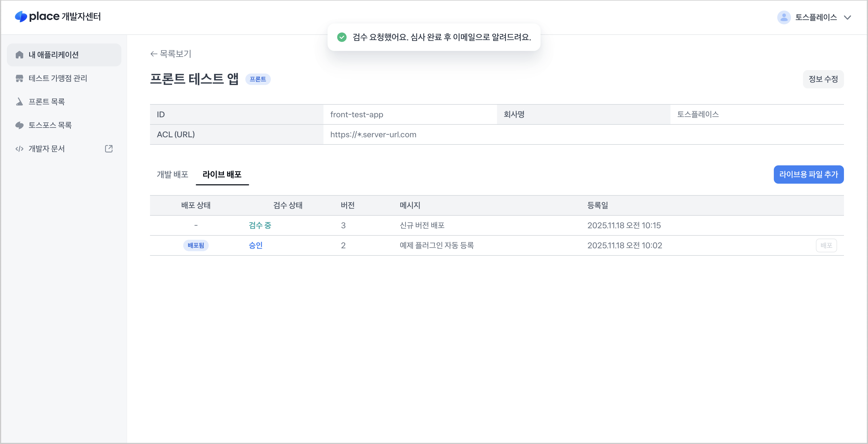Click the 프론트 badge next to the app title
The image size is (868, 444).
coord(258,80)
